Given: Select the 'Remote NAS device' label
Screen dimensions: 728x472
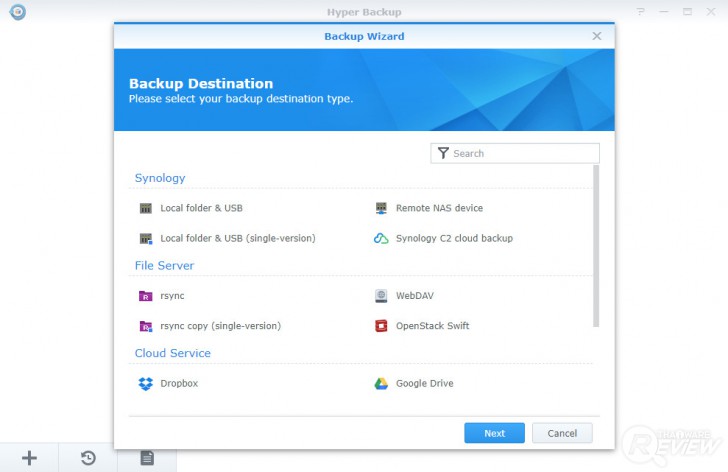Looking at the screenshot, I should 439,208.
